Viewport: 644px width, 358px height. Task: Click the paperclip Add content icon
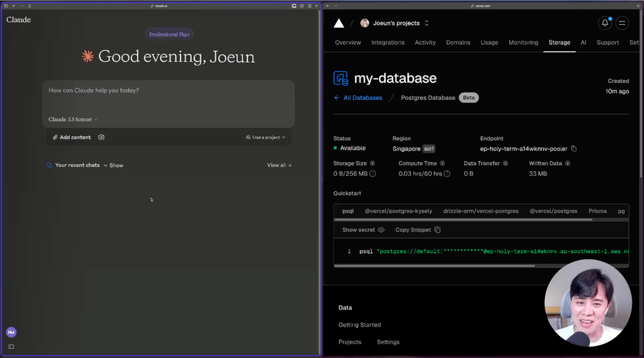(x=55, y=137)
